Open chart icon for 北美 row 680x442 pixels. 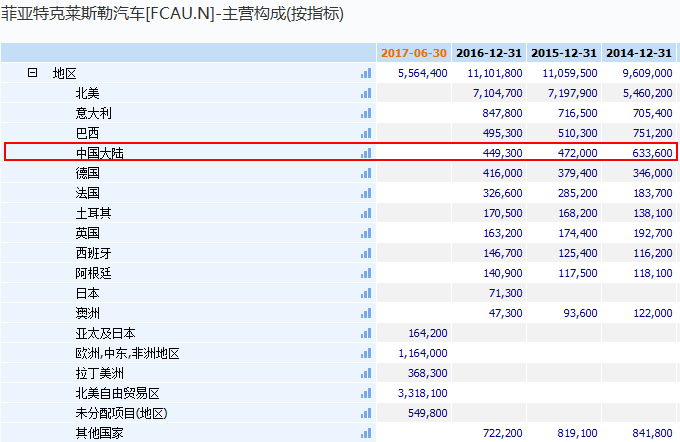coord(366,93)
